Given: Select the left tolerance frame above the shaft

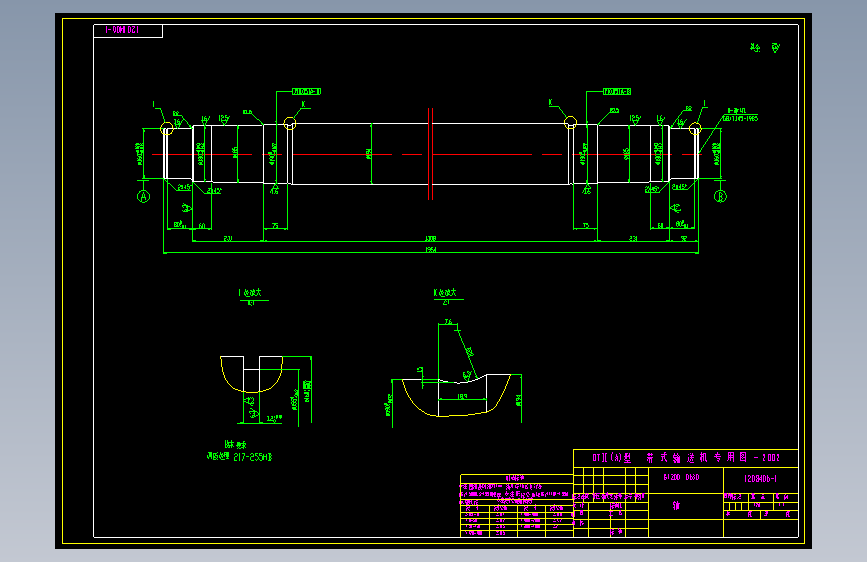Looking at the screenshot, I should 306,91.
